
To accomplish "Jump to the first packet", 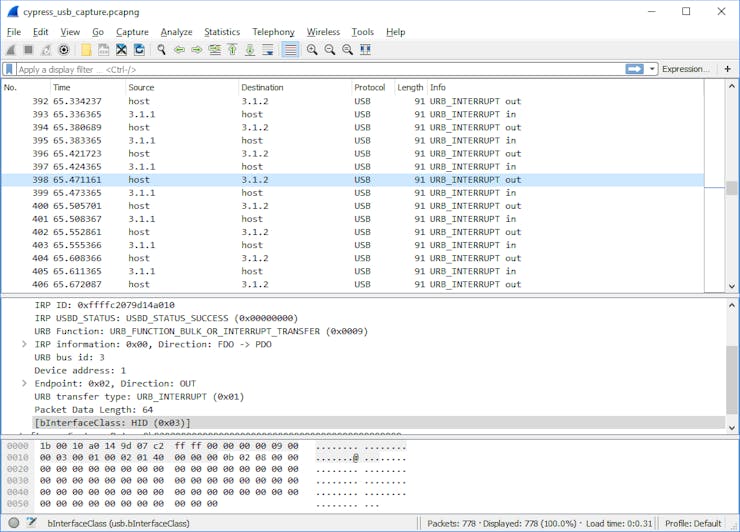I will 232,50.
